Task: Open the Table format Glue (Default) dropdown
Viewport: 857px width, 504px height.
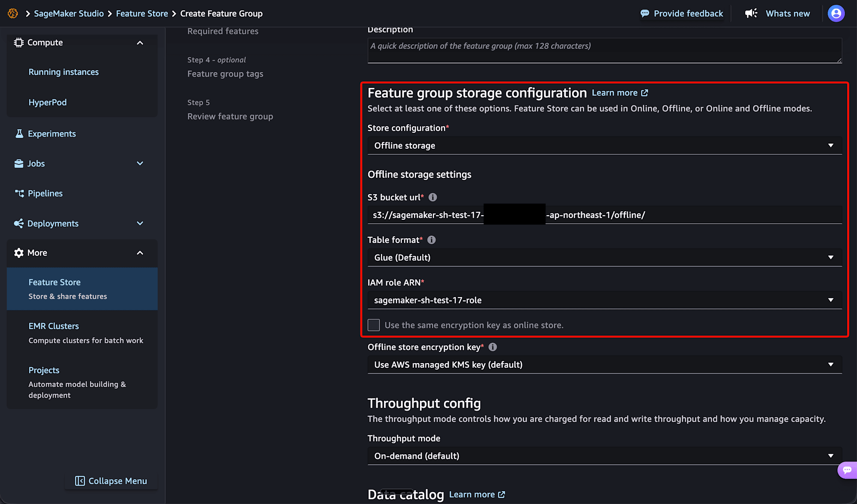Action: (x=605, y=258)
